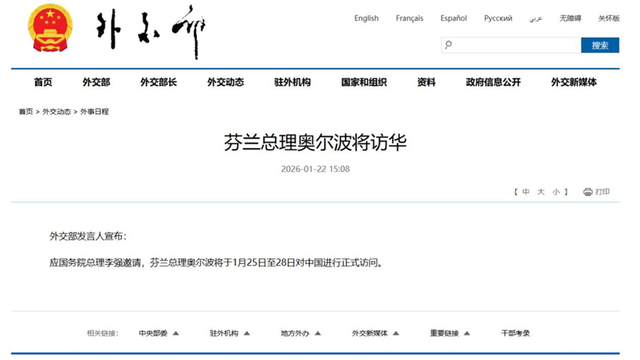Go to 外事日程 in the breadcrumb
The width and height of the screenshot is (640, 360).
pos(94,111)
